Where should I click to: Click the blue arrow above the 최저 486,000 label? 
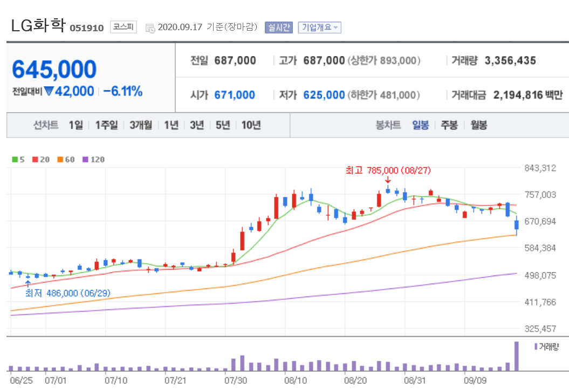[28, 284]
